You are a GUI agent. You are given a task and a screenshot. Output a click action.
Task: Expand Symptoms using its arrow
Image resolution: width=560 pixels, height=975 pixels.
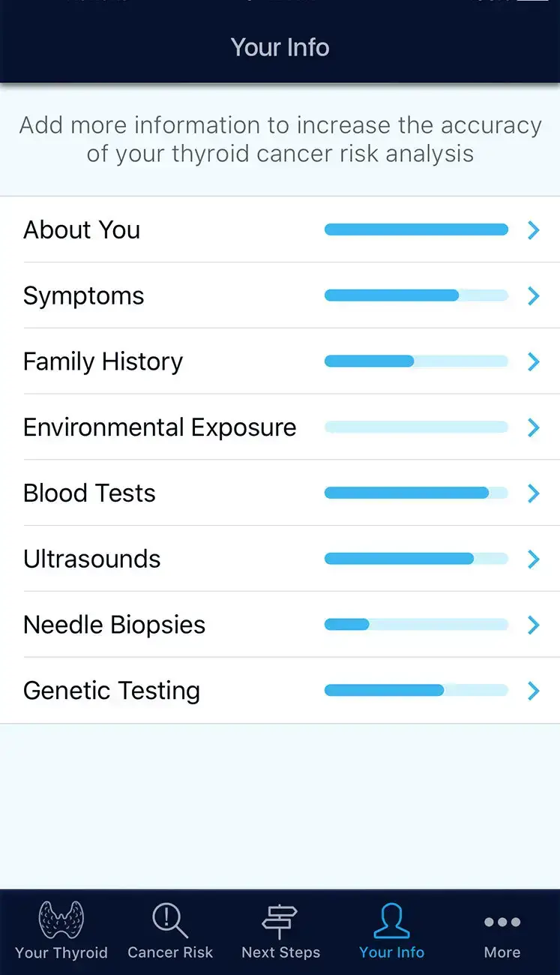tap(534, 296)
